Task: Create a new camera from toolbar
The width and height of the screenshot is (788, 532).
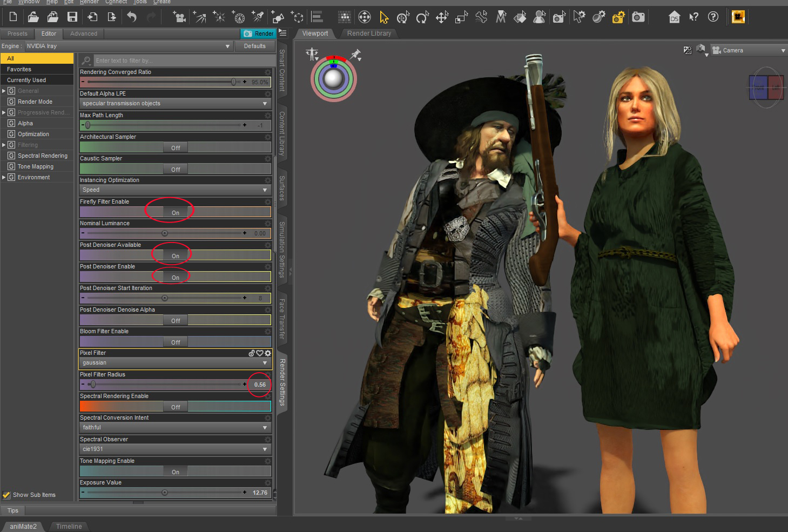Action: click(x=179, y=17)
